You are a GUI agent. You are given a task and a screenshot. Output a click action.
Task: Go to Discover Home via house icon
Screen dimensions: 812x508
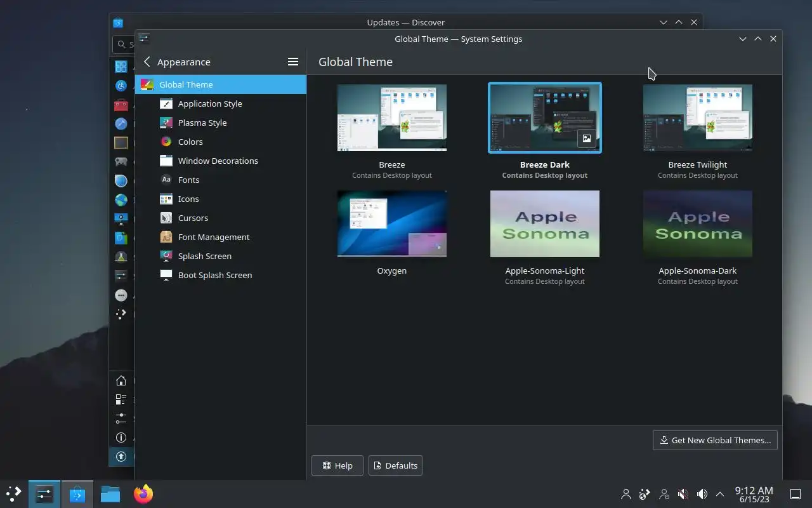[121, 381]
